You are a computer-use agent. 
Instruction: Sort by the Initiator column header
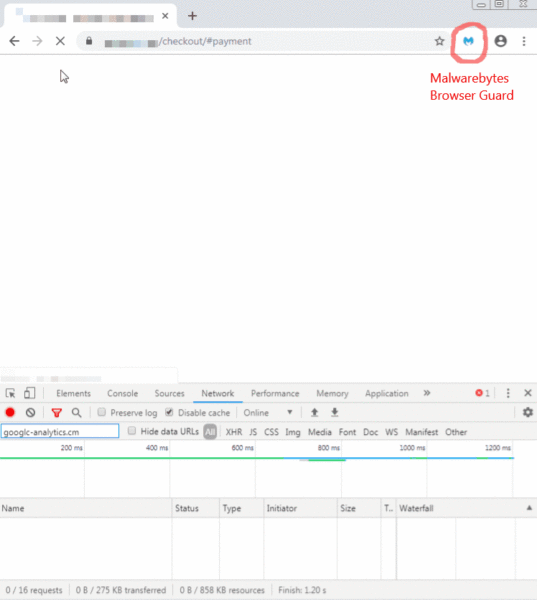(300, 508)
